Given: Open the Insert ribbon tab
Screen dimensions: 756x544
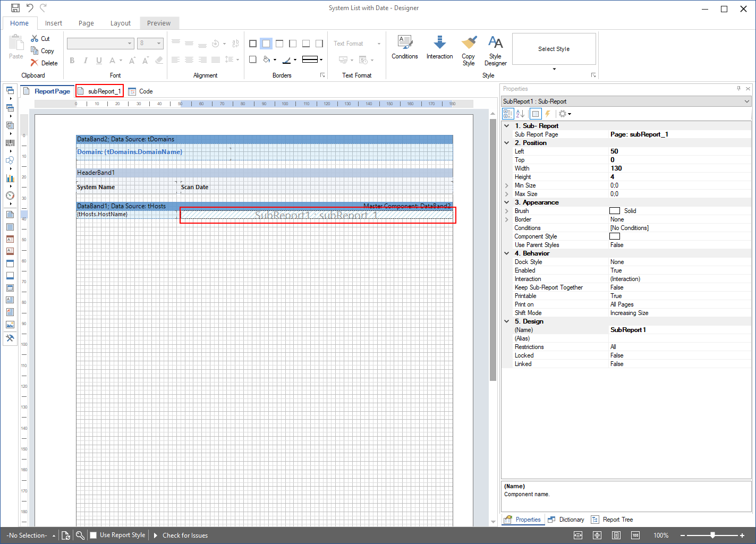Looking at the screenshot, I should [x=54, y=23].
